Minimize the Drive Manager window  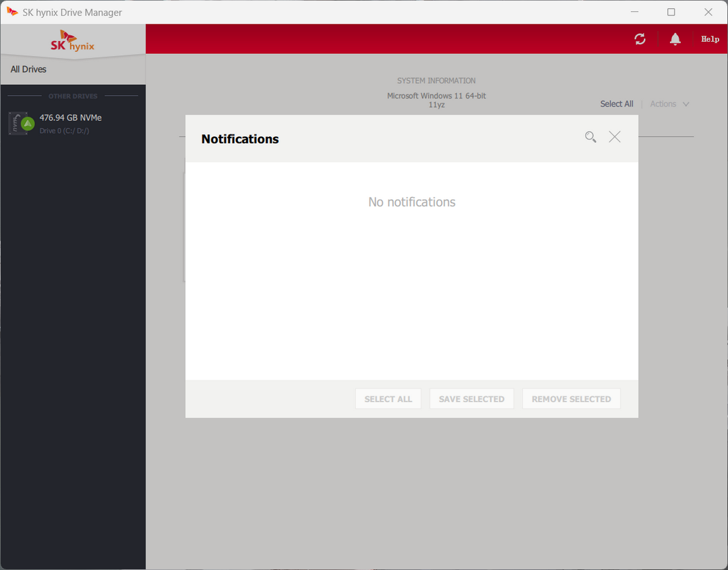634,12
